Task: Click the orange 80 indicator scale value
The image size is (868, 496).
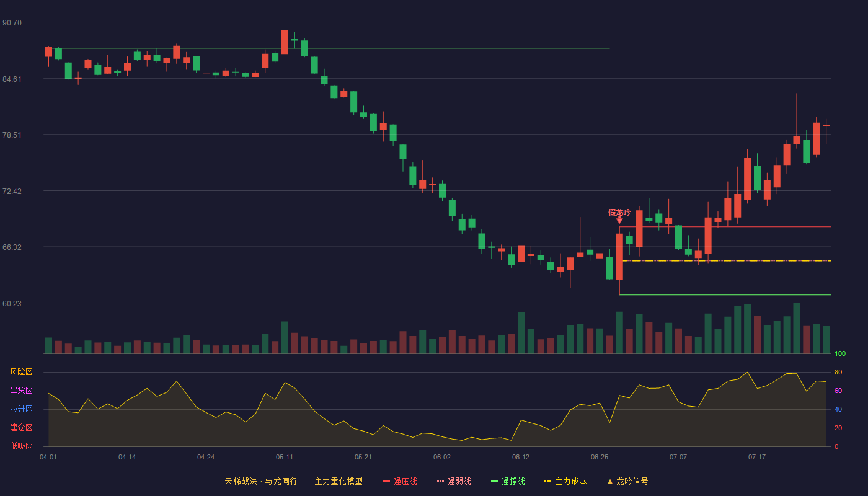Action: (x=838, y=372)
